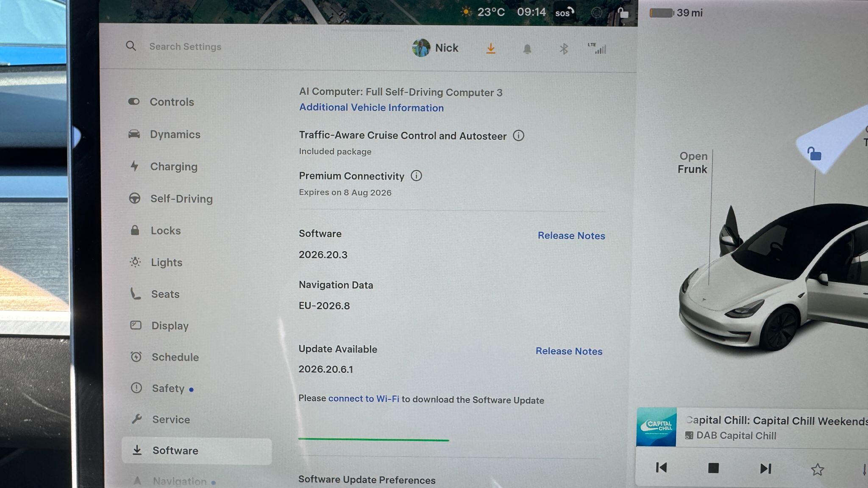The height and width of the screenshot is (488, 868).
Task: Open the Lights settings menu
Action: [156, 262]
